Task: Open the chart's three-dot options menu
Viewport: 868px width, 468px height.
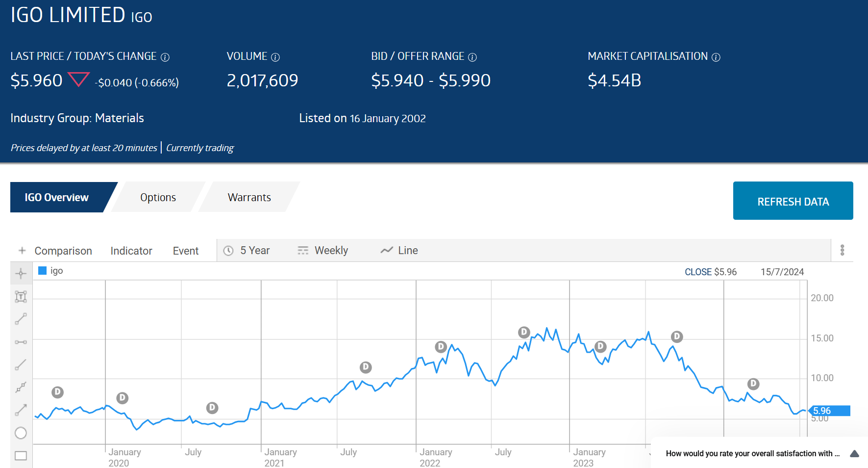Action: pyautogui.click(x=842, y=250)
